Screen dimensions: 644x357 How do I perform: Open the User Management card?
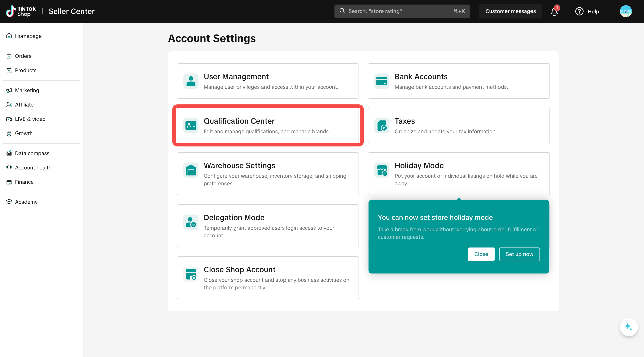coord(268,81)
